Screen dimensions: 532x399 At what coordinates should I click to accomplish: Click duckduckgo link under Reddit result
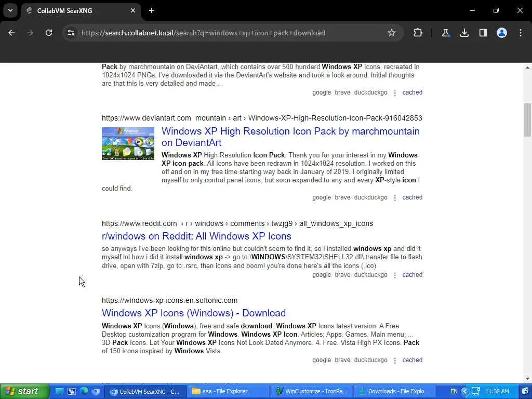pyautogui.click(x=370, y=275)
